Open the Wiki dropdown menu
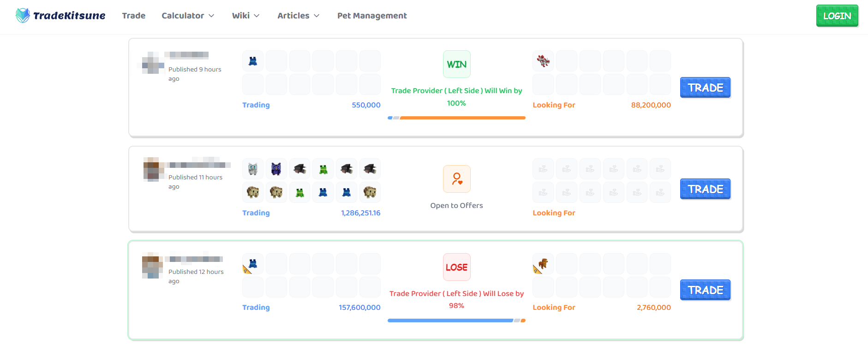868x344 pixels. pyautogui.click(x=245, y=16)
